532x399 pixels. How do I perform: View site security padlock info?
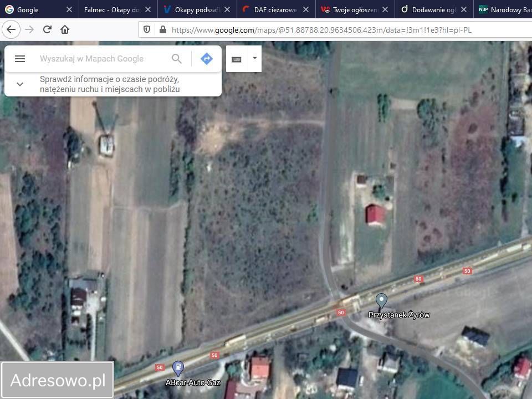click(x=163, y=30)
